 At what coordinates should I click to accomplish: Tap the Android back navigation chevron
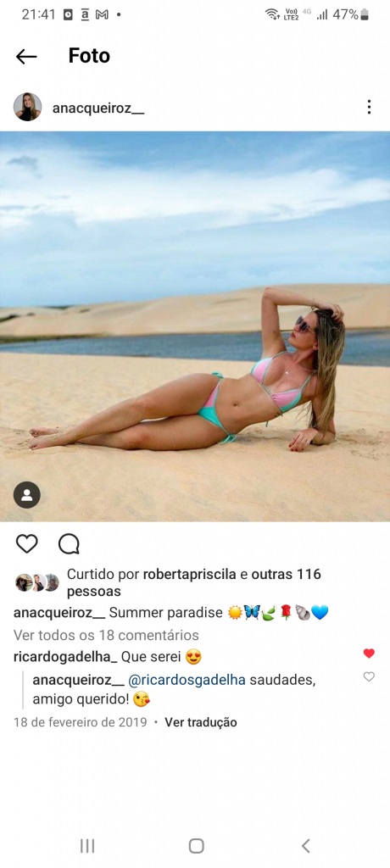(305, 845)
